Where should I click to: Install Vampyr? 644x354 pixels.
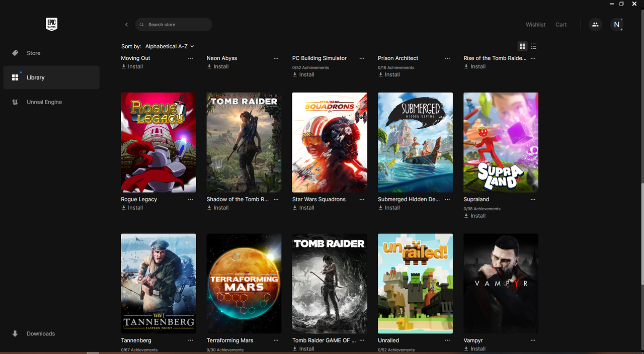(474, 348)
